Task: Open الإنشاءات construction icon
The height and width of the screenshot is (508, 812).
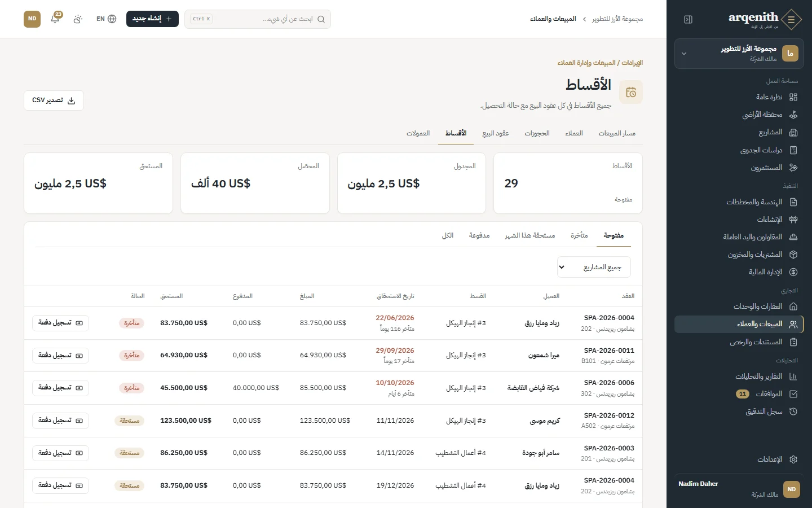Action: click(x=793, y=220)
